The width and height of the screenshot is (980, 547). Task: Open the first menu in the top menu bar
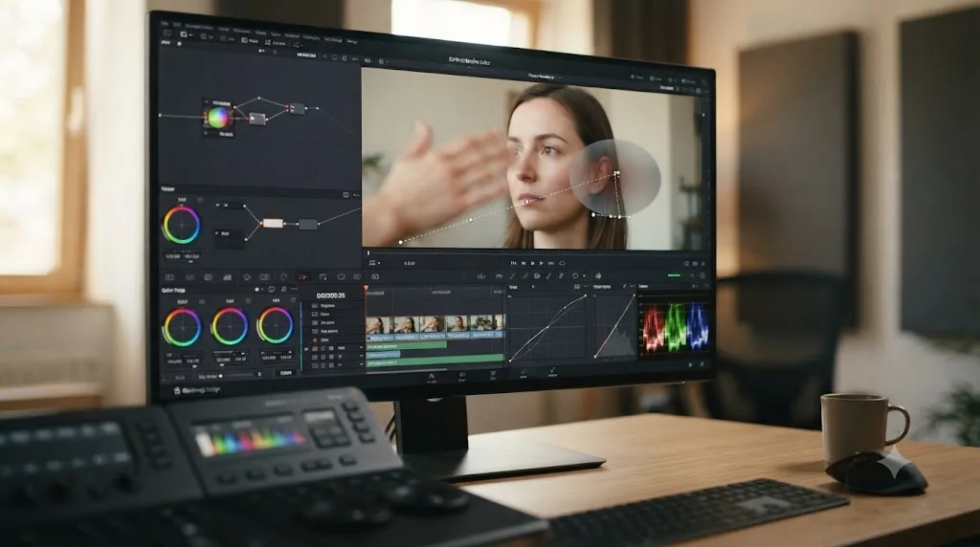tap(166, 23)
